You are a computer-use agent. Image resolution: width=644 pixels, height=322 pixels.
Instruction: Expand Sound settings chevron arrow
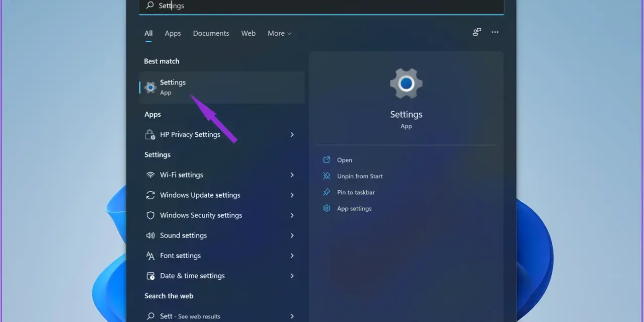[292, 235]
